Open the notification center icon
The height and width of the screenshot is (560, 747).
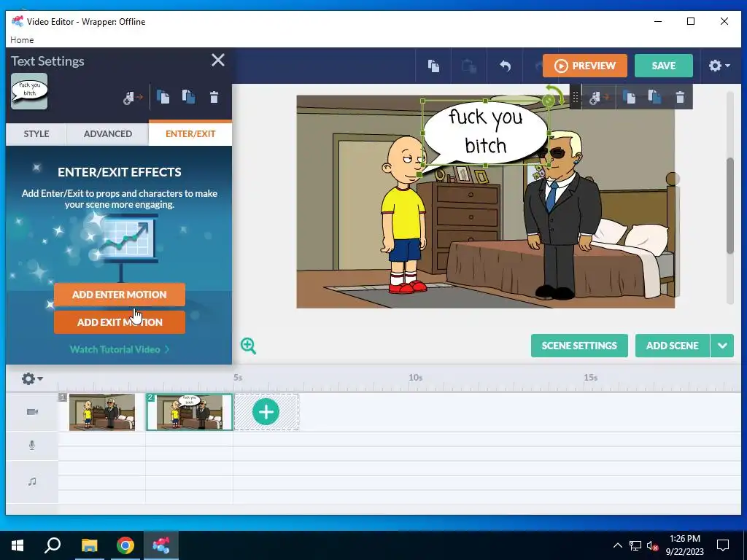point(723,545)
